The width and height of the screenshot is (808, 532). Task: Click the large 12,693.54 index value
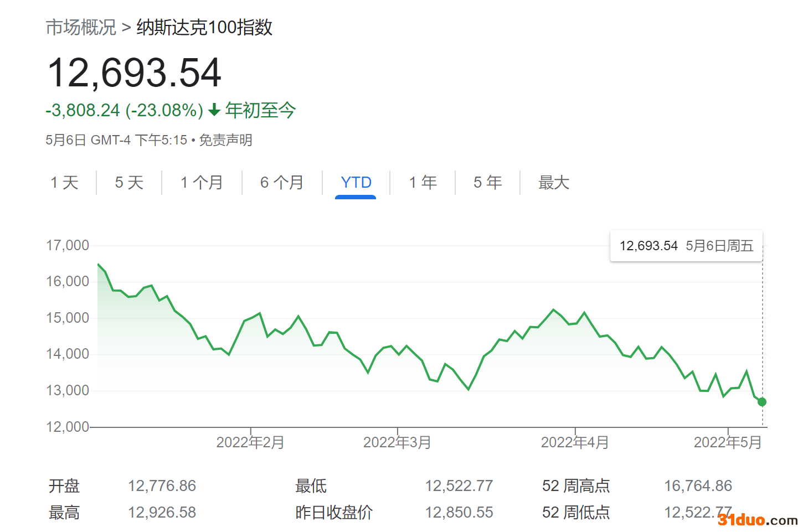coord(135,73)
